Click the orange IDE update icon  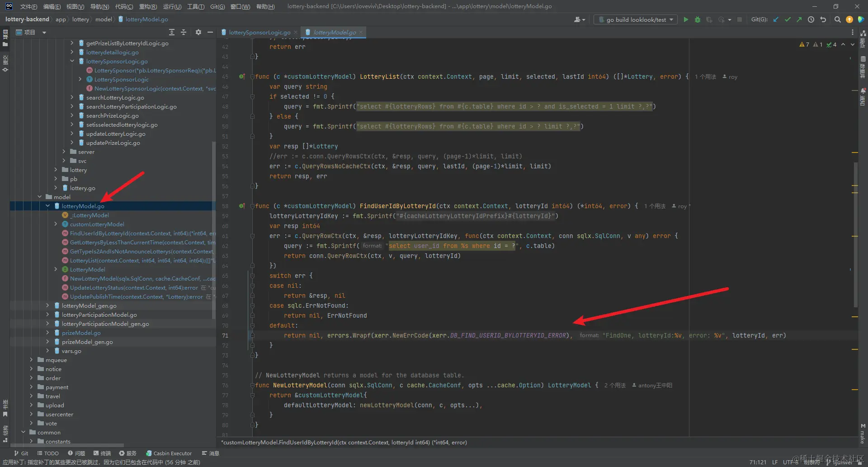849,19
